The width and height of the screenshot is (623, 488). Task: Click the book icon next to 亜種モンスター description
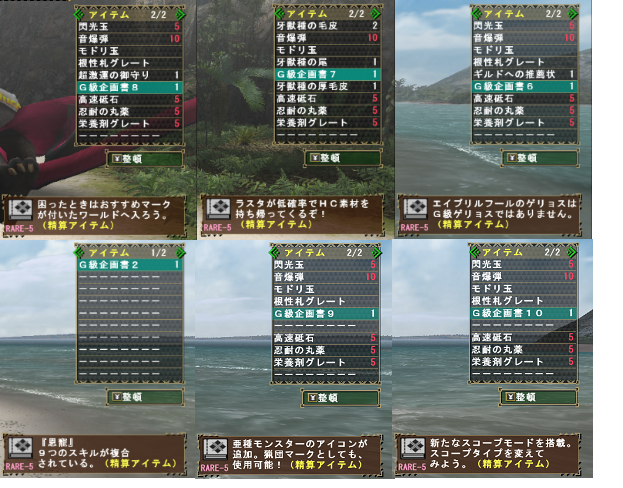pos(215,449)
